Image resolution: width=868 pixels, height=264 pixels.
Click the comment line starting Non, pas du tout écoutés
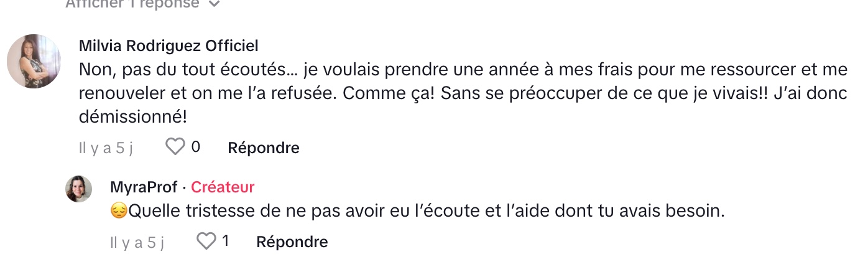pyautogui.click(x=463, y=70)
